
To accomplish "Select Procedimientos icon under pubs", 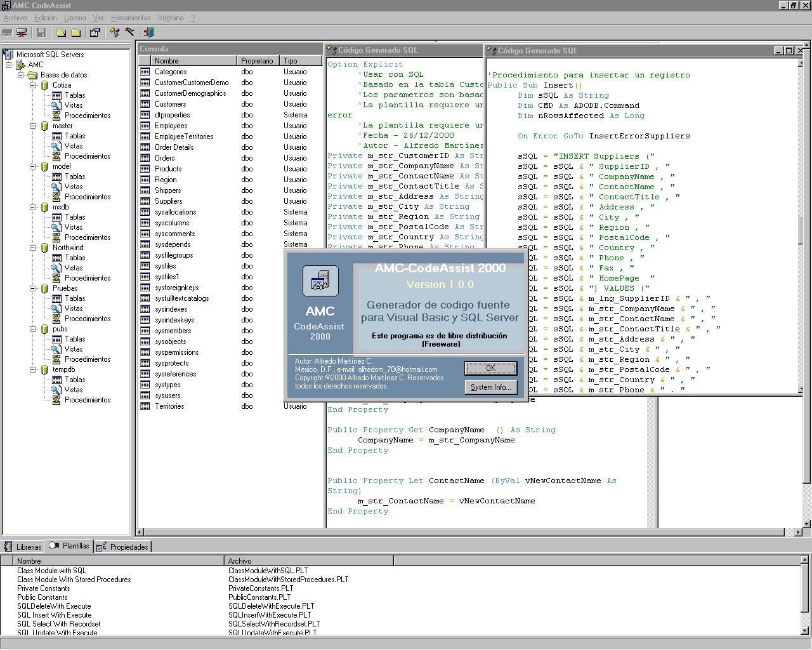I will click(x=56, y=359).
